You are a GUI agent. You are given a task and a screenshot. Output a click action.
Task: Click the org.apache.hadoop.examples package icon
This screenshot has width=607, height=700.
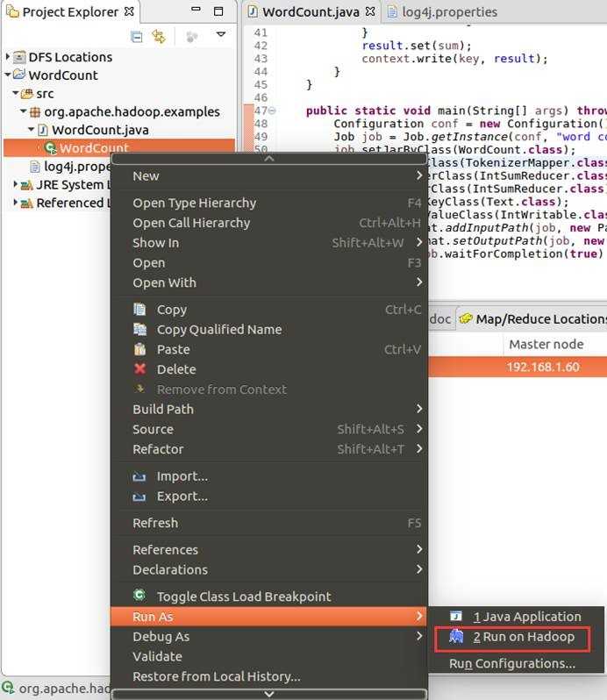click(35, 112)
